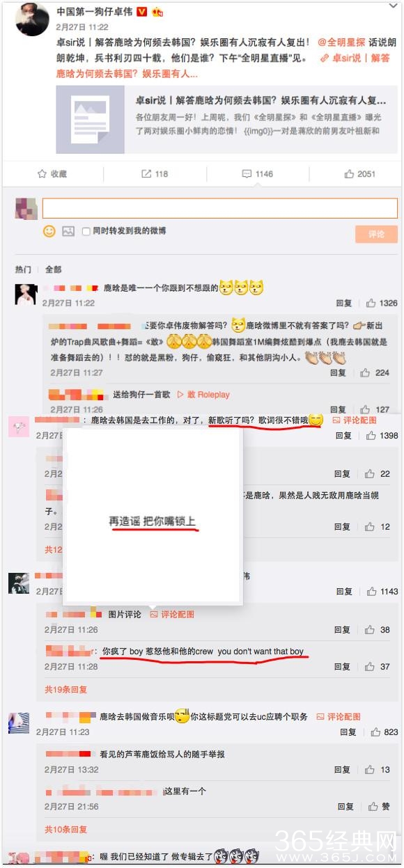Open the article preview thumbnail card
The height and width of the screenshot is (868, 404).
pos(224,120)
